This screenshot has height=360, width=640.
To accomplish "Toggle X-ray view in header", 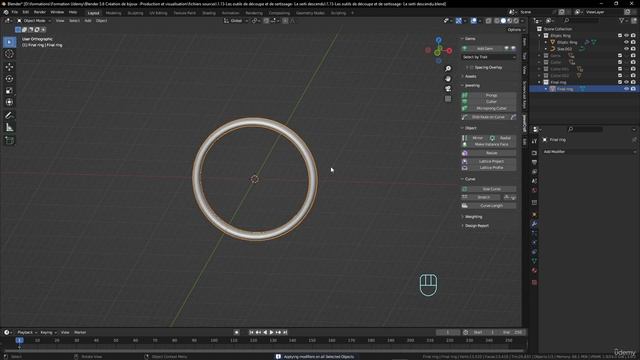I will point(488,21).
